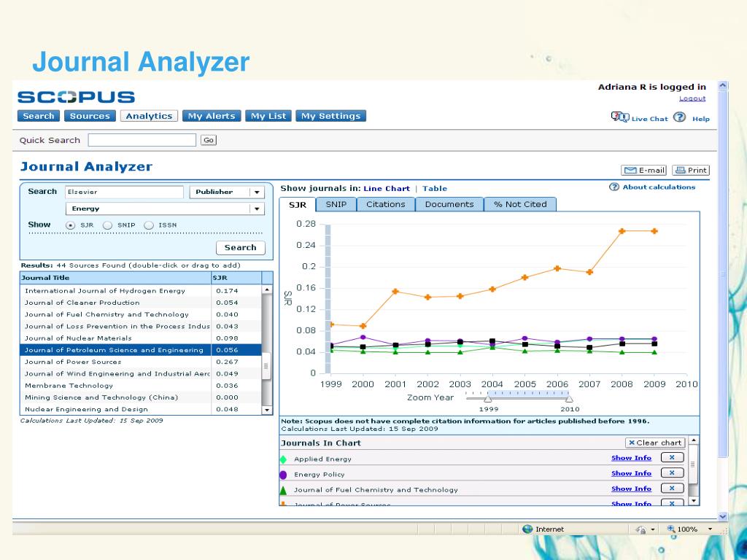The width and height of the screenshot is (747, 560).
Task: Click the Print button
Action: click(691, 171)
